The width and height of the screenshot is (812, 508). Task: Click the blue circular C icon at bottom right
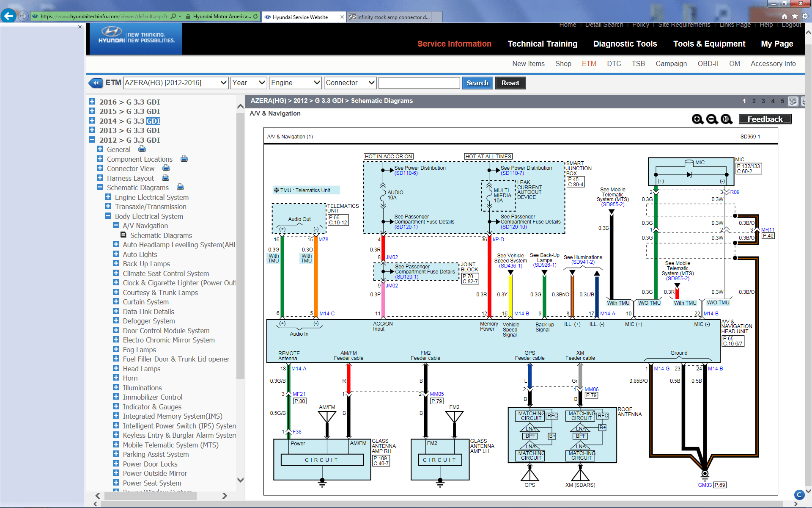point(799,494)
